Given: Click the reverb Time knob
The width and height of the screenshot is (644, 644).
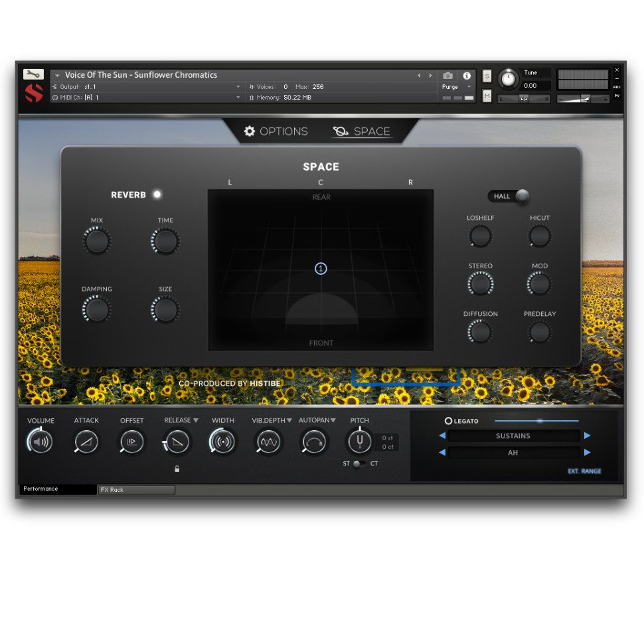Looking at the screenshot, I should point(165,241).
